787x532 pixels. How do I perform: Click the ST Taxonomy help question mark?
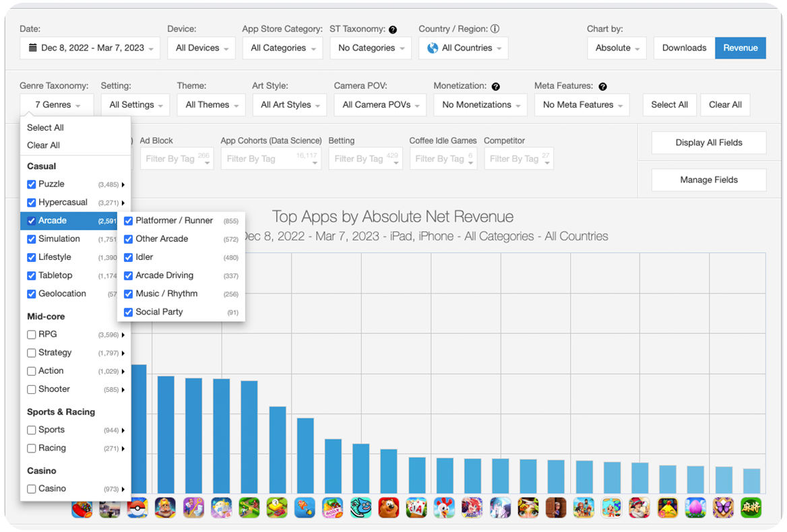[393, 30]
